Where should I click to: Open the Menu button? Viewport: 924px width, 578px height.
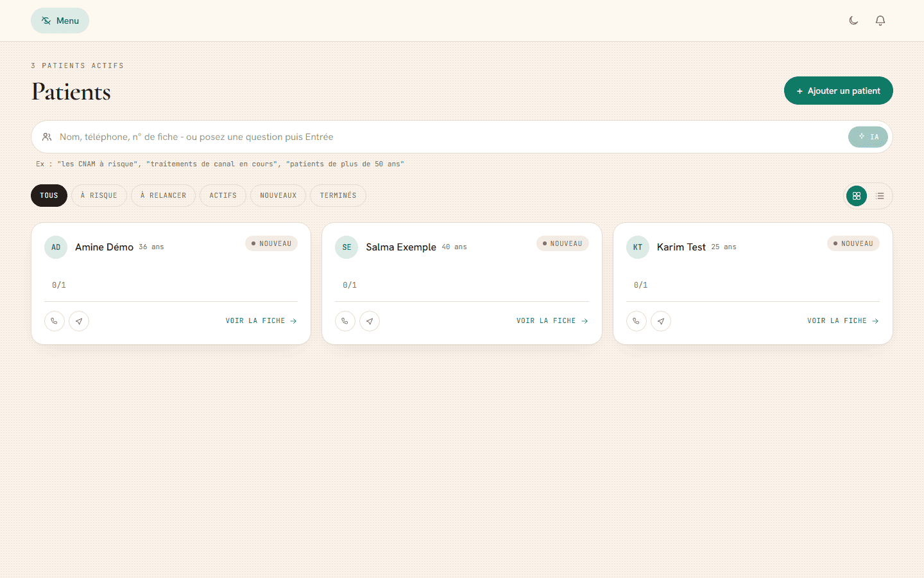60,21
